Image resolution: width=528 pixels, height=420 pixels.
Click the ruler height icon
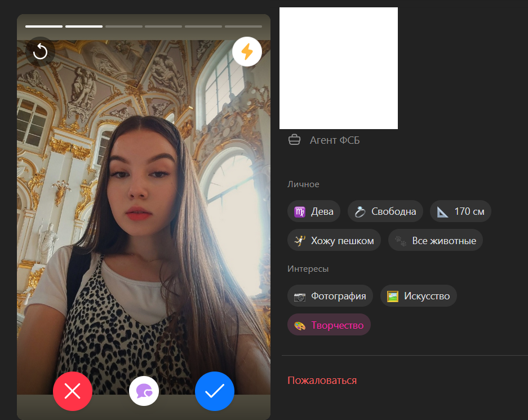click(442, 212)
